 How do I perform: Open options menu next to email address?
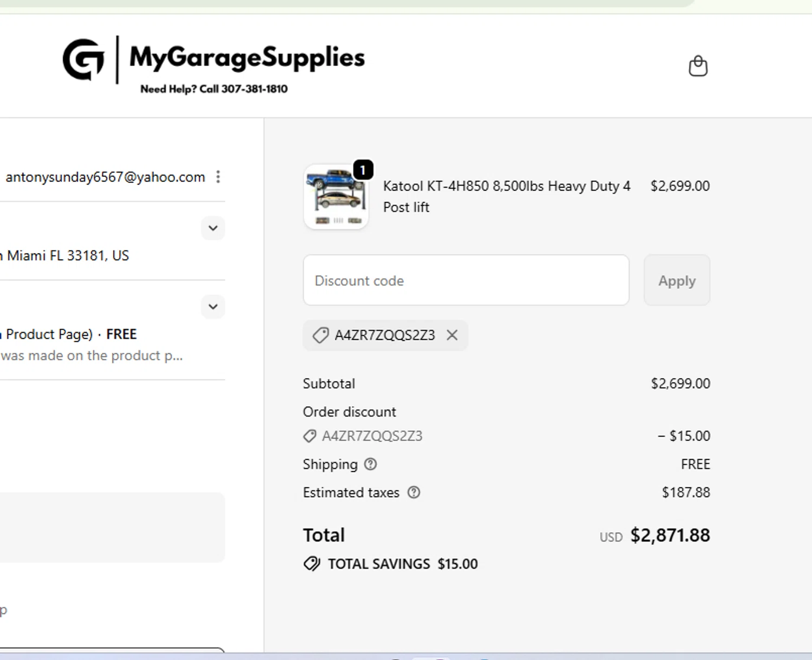click(x=218, y=177)
